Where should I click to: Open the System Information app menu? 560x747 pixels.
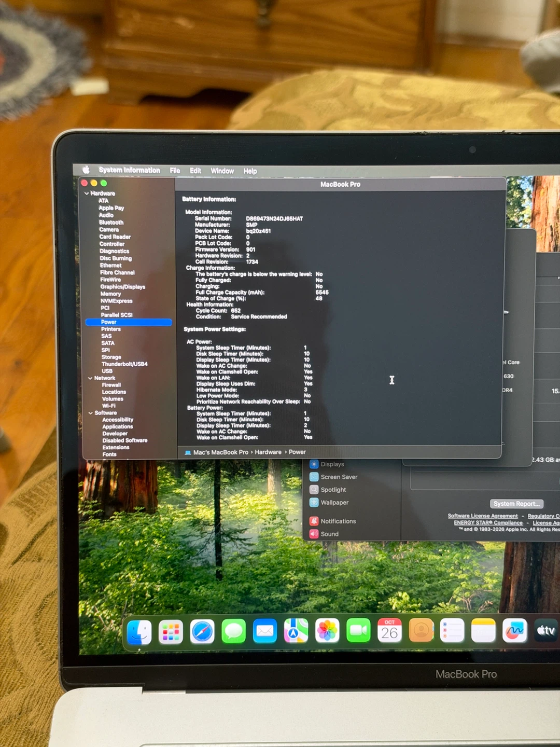(129, 170)
